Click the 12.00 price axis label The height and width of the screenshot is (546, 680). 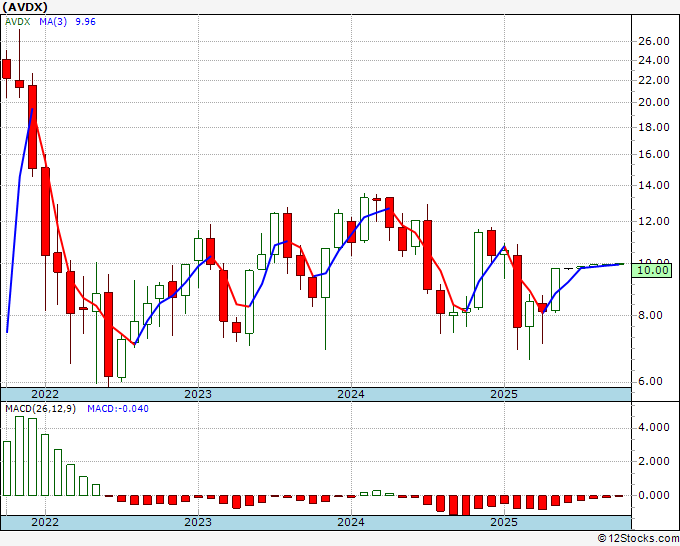pyautogui.click(x=654, y=222)
